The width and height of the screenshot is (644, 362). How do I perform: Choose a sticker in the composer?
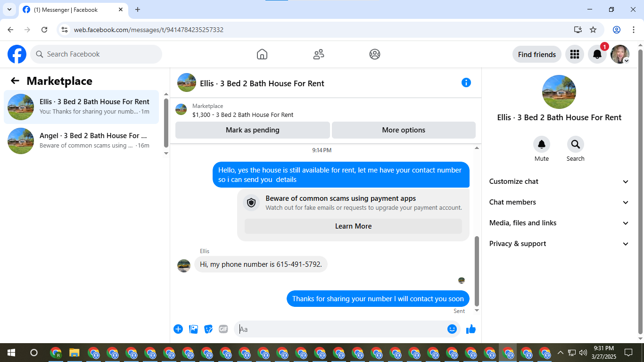(208, 329)
